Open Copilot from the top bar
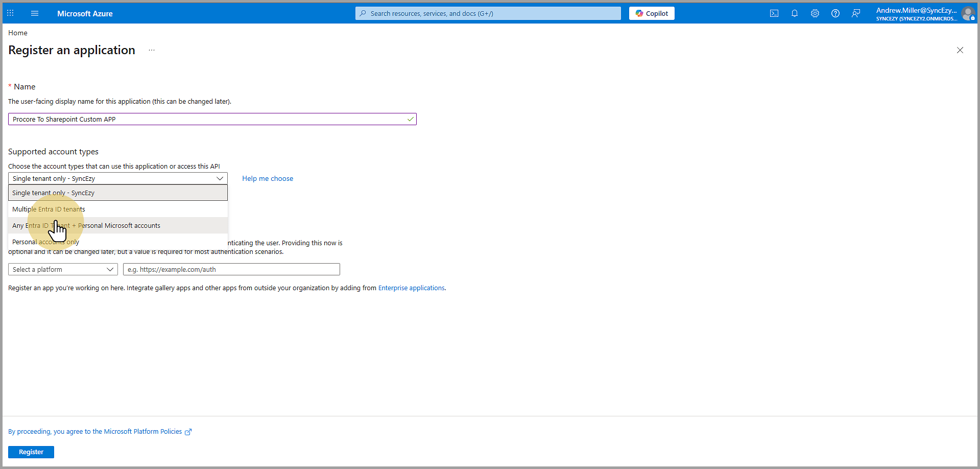The height and width of the screenshot is (469, 980). pyautogui.click(x=651, y=13)
